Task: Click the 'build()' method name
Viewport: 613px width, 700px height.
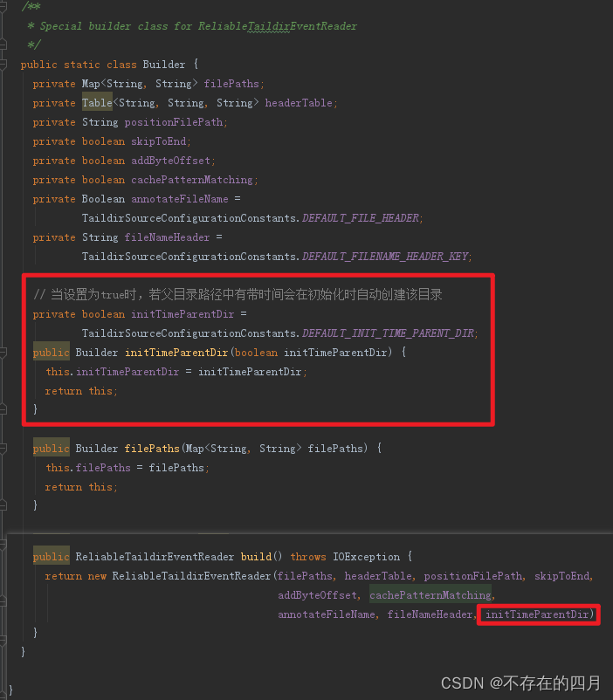Action: (256, 557)
